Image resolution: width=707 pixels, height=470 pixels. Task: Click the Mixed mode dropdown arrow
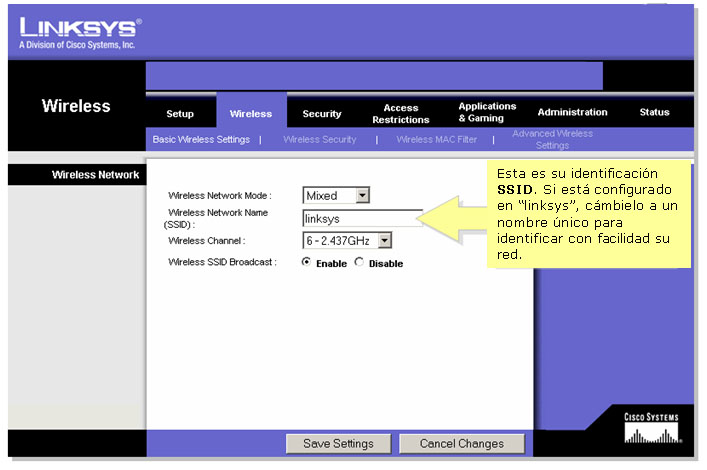[x=363, y=195]
